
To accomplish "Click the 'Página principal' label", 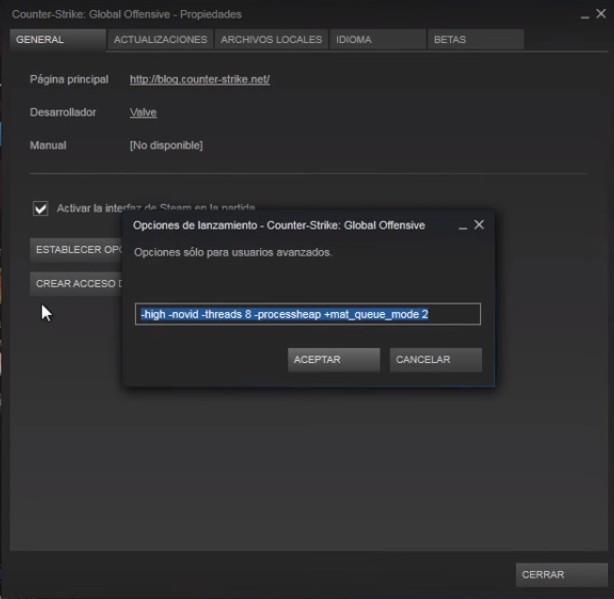I will [69, 79].
